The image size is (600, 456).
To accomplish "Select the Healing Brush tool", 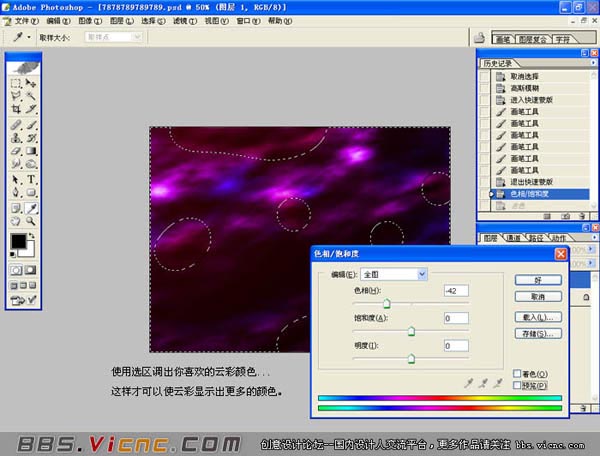I will click(x=16, y=125).
